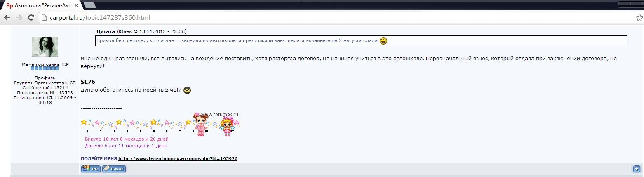Bookmark this page with the star

pyautogui.click(x=639, y=18)
